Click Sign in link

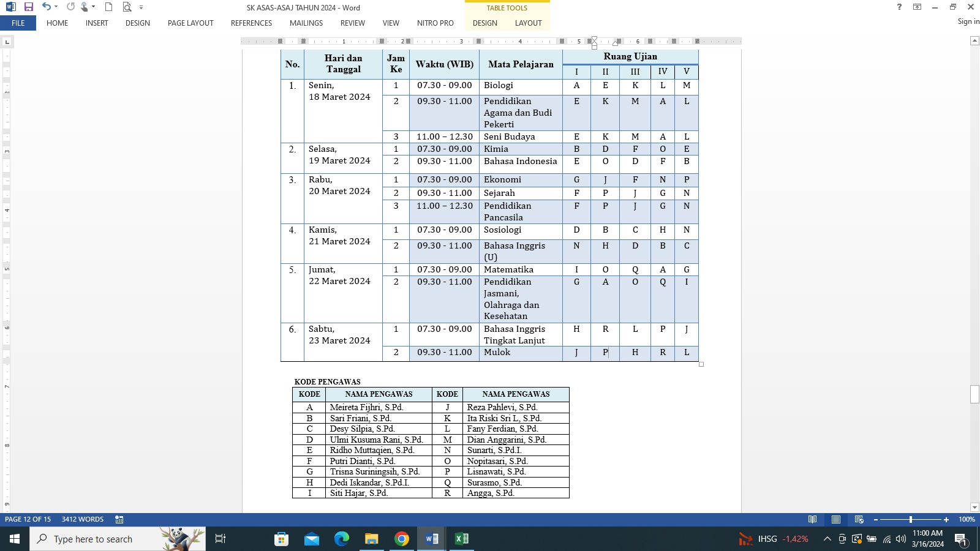tap(968, 21)
